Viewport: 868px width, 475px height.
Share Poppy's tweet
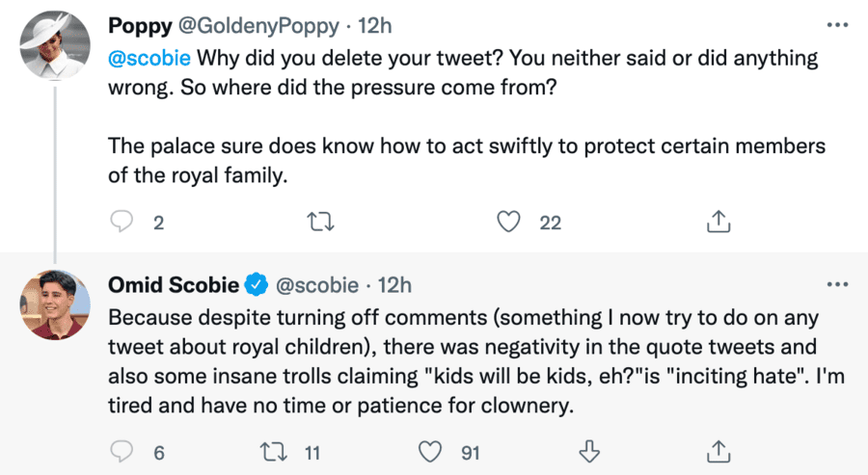pyautogui.click(x=717, y=223)
